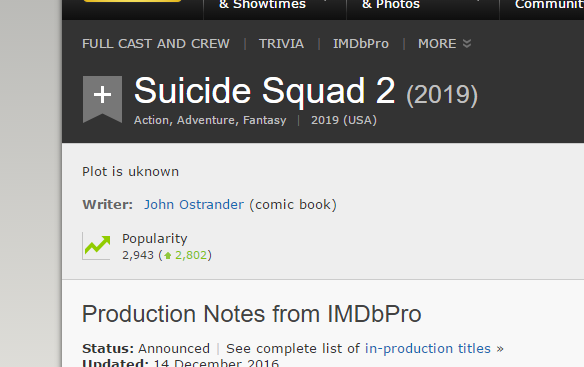The image size is (584, 367).
Task: Select the Adventure genre link
Action: click(206, 120)
